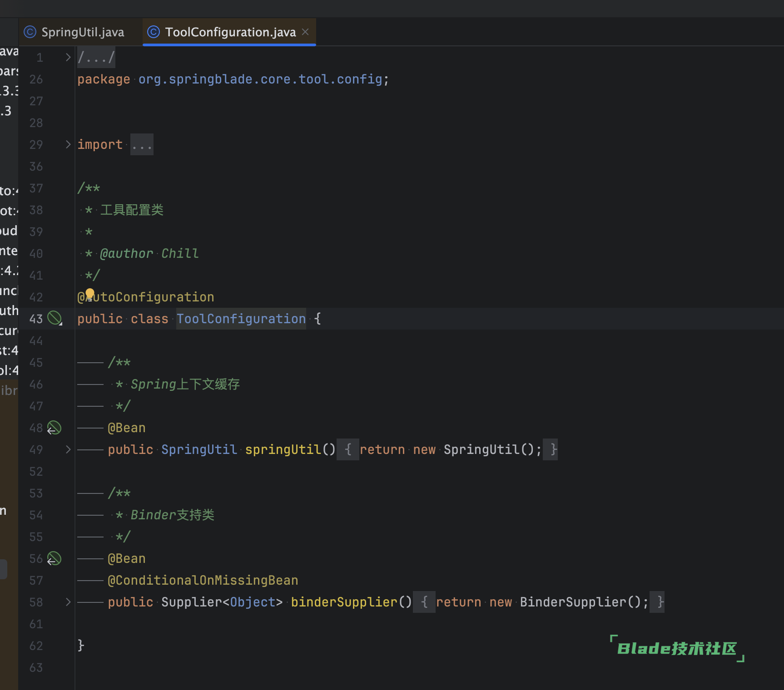Expand the folded import block at line 29

coord(68,144)
